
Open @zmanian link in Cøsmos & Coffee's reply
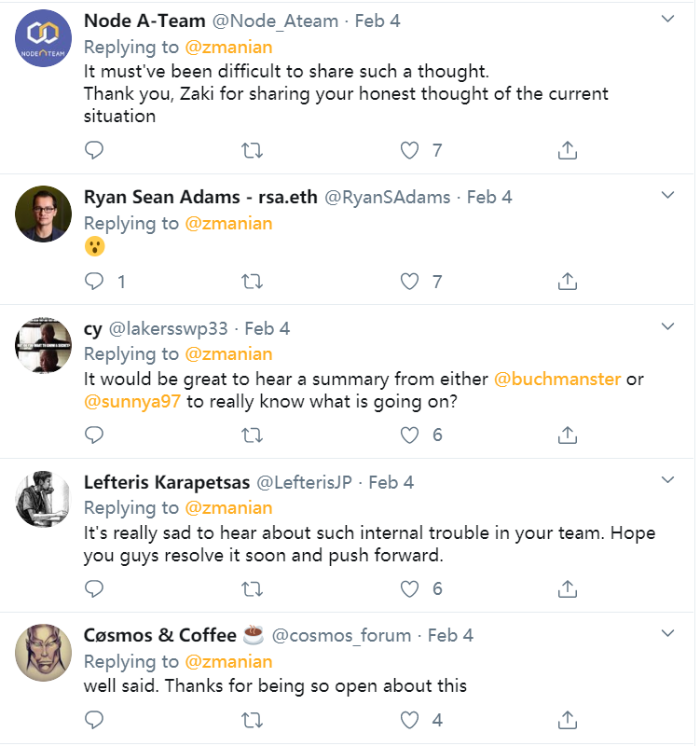point(228,661)
